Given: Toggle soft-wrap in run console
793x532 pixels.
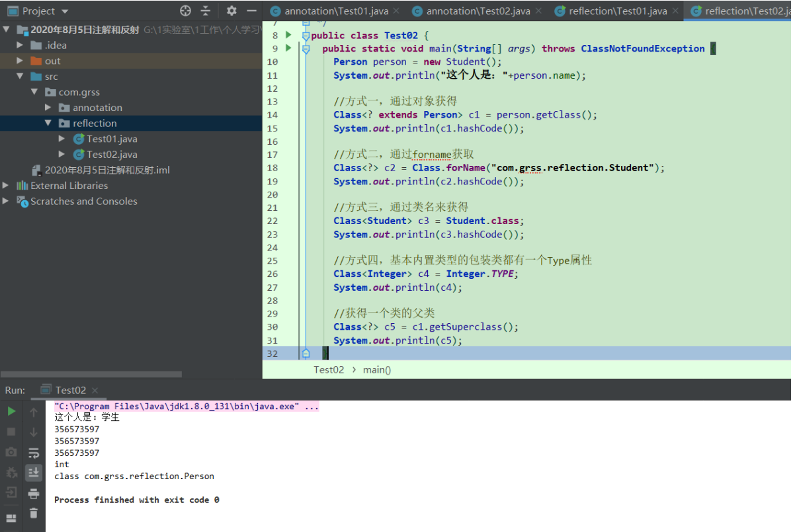Looking at the screenshot, I should [33, 453].
